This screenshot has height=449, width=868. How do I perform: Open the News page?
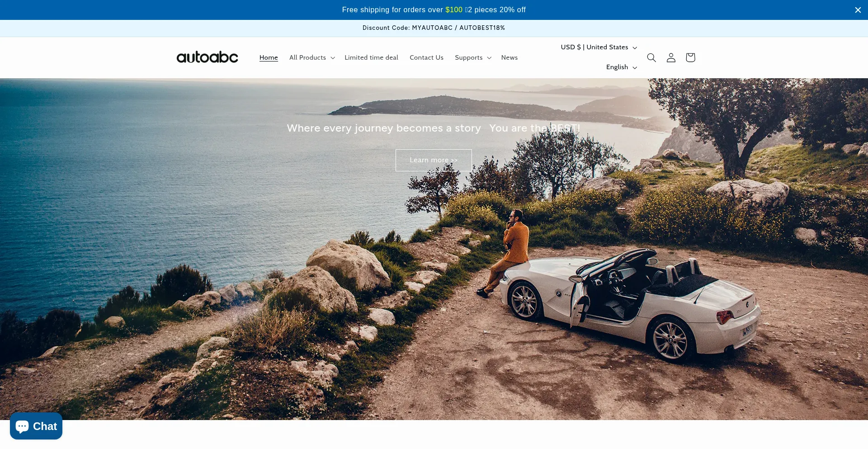[509, 57]
